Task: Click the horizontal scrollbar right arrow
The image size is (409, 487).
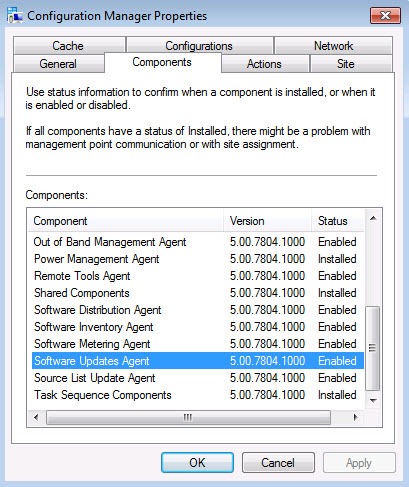Action: 355,417
